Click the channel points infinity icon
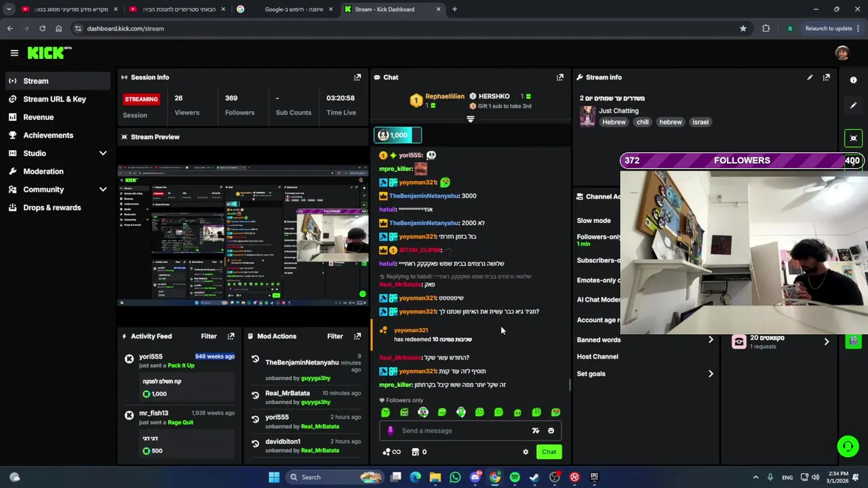868x488 pixels. point(391,452)
